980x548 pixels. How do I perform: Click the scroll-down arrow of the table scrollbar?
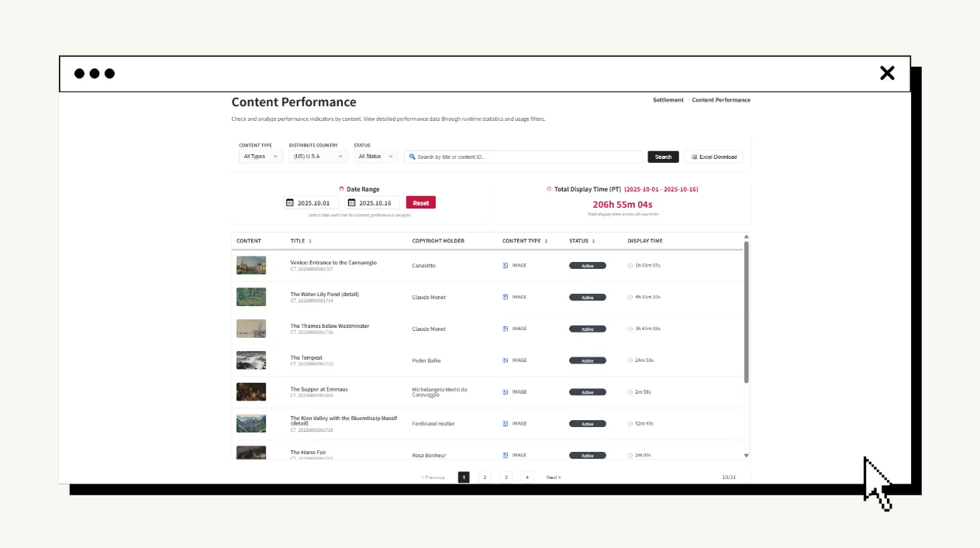coord(747,456)
